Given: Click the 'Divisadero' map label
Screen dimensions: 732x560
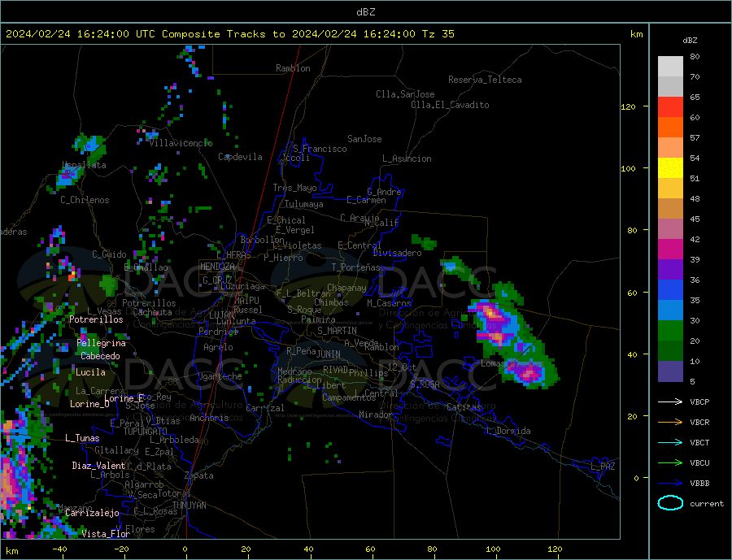Looking at the screenshot, I should coord(397,253).
